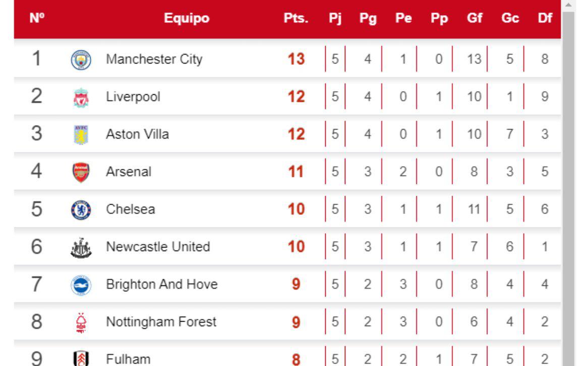This screenshot has height=366, width=588.
Task: Click the Nottingham Forest tree logo
Action: [81, 322]
